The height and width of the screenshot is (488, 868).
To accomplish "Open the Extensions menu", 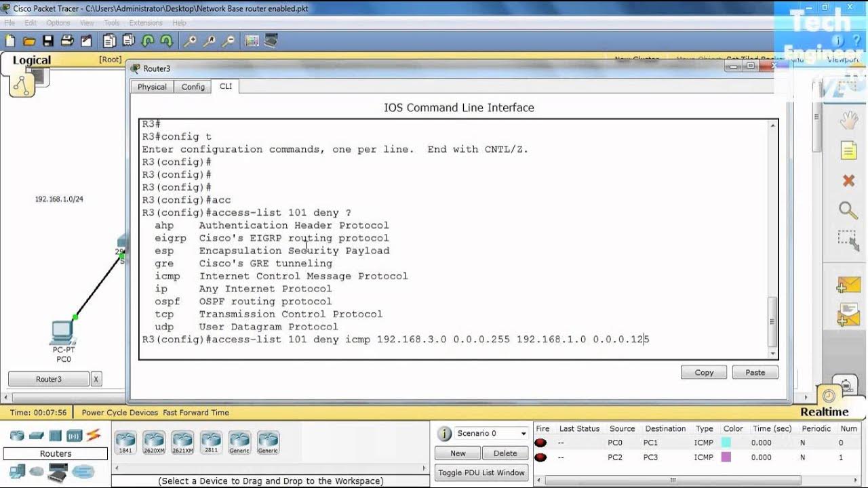I will (x=146, y=23).
